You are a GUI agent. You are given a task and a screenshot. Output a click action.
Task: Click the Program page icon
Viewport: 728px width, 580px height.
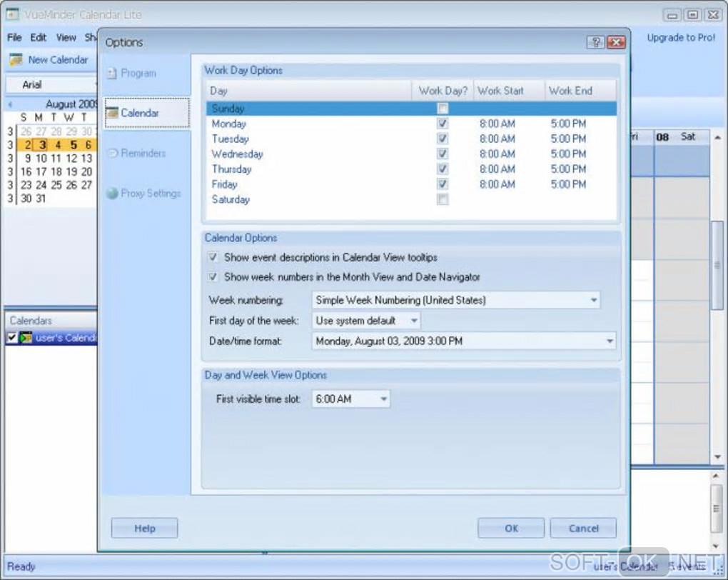(x=111, y=74)
